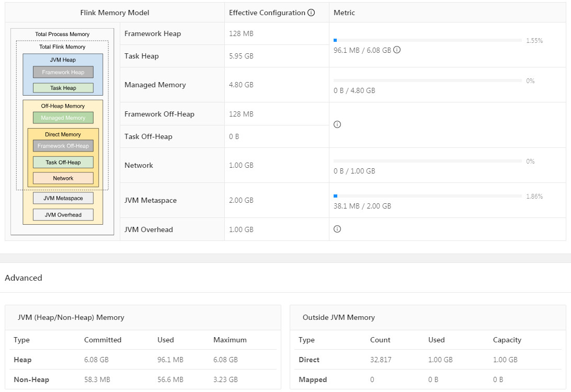Click the 'Flink Memory Model' column header
571x392 pixels.
pos(115,13)
